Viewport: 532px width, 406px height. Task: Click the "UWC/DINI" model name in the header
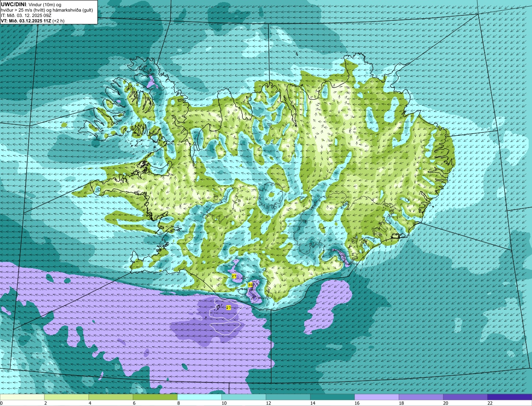[x=13, y=4]
